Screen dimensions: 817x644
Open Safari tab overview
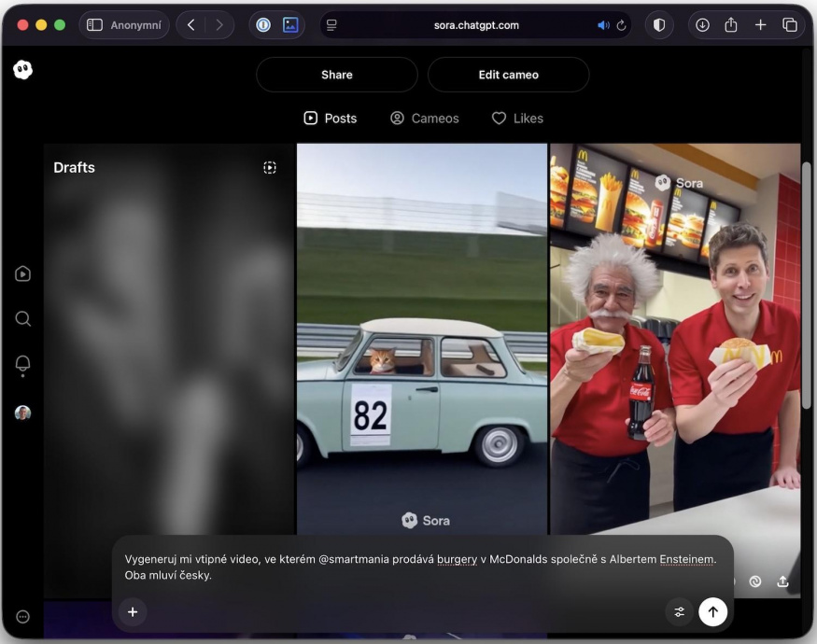(790, 25)
